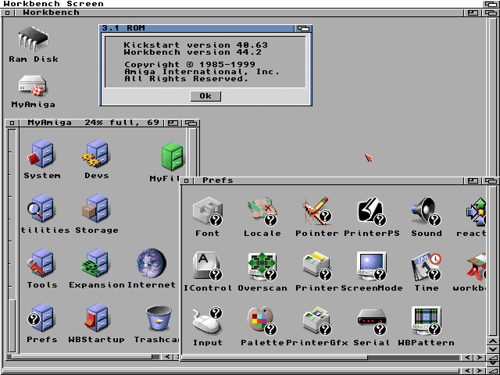The image size is (500, 375).
Task: Click the Prefs window zoom gadget
Action: [x=472, y=181]
